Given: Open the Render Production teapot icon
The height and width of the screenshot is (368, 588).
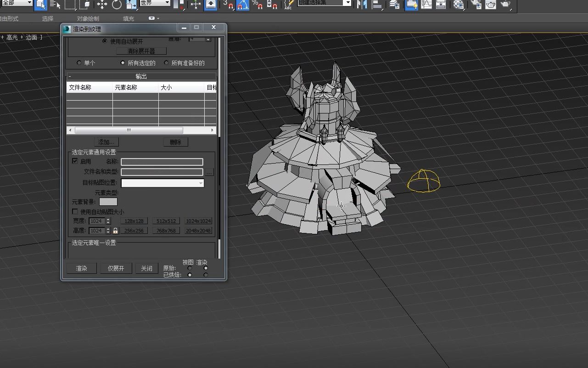Looking at the screenshot, I should pyautogui.click(x=505, y=6).
